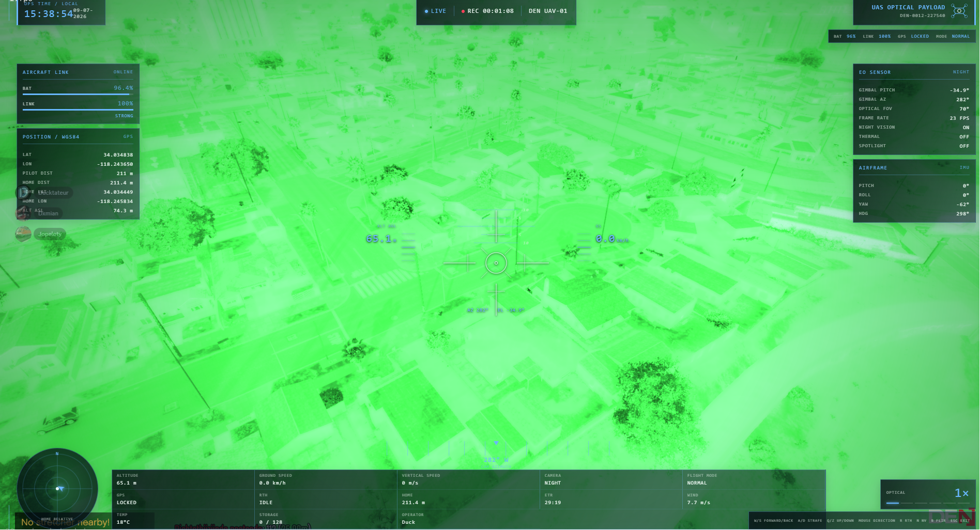Click the AIRCRAFT LINK panel header
The width and height of the screenshot is (980, 530).
click(x=78, y=72)
